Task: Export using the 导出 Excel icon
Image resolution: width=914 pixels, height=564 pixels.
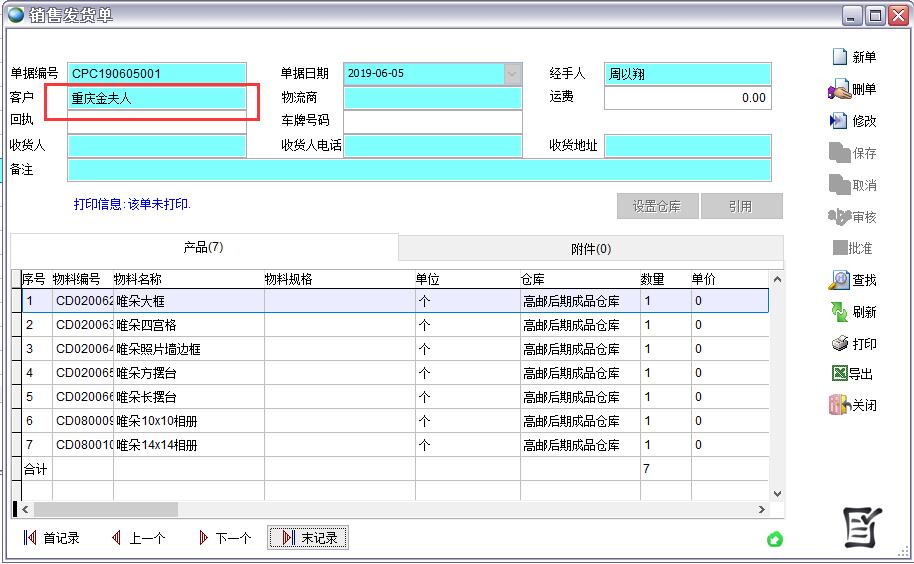Action: point(839,374)
